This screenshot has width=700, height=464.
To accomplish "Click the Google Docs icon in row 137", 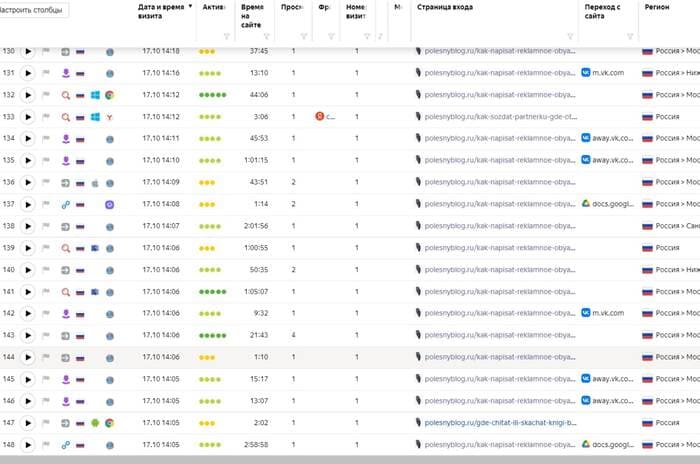I will pos(586,204).
